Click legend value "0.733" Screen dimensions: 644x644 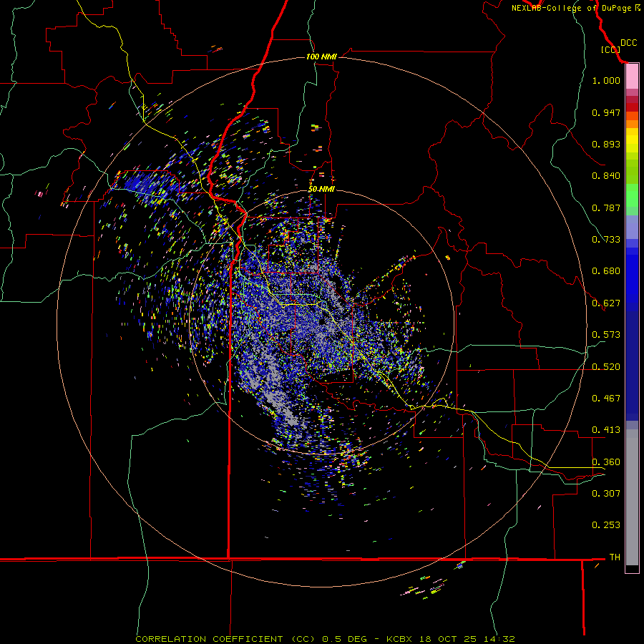pos(606,240)
